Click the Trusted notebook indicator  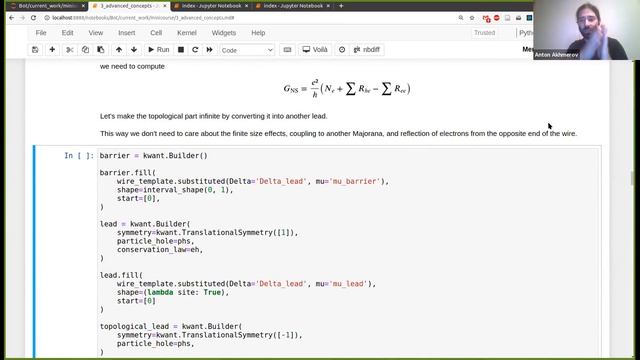[484, 33]
